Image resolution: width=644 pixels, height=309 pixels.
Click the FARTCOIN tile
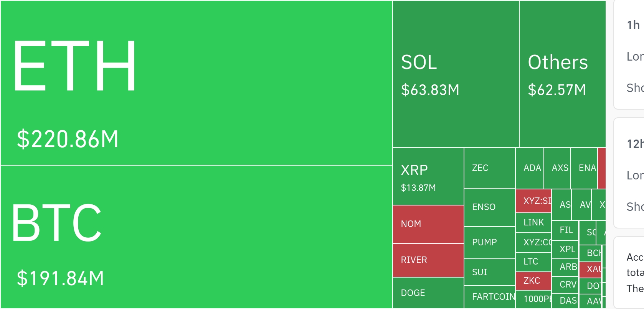(489, 297)
